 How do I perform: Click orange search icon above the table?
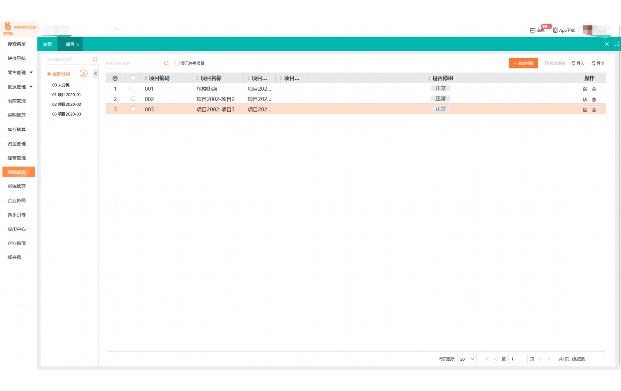click(166, 63)
